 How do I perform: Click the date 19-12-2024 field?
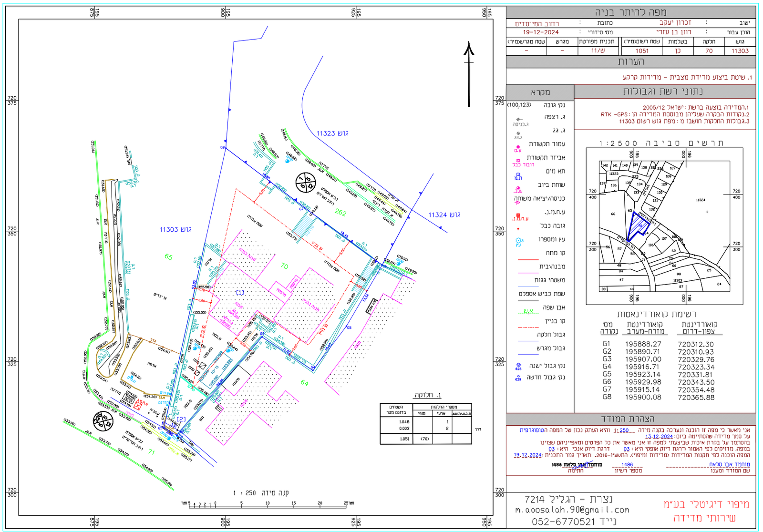pos(540,32)
